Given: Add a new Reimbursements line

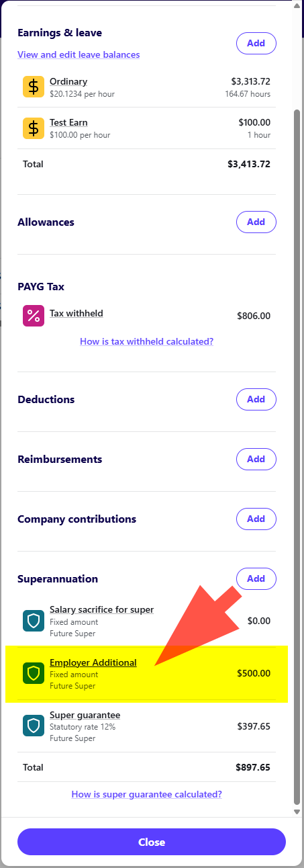Looking at the screenshot, I should (256, 459).
